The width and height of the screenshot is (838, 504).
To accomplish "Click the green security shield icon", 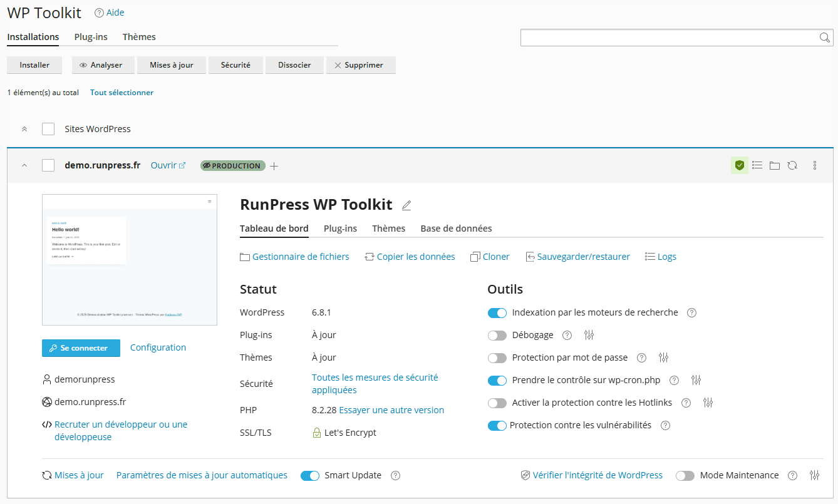I will click(x=740, y=165).
